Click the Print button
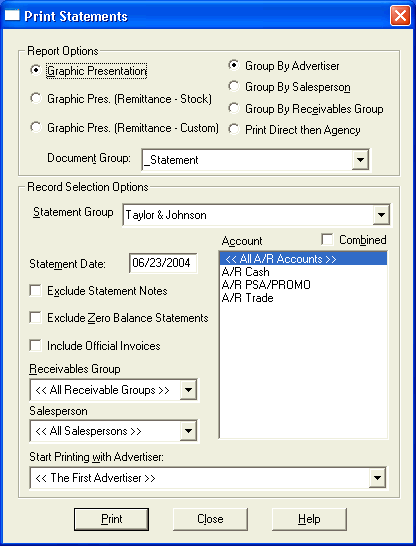This screenshot has height=546, width=416. point(111,519)
